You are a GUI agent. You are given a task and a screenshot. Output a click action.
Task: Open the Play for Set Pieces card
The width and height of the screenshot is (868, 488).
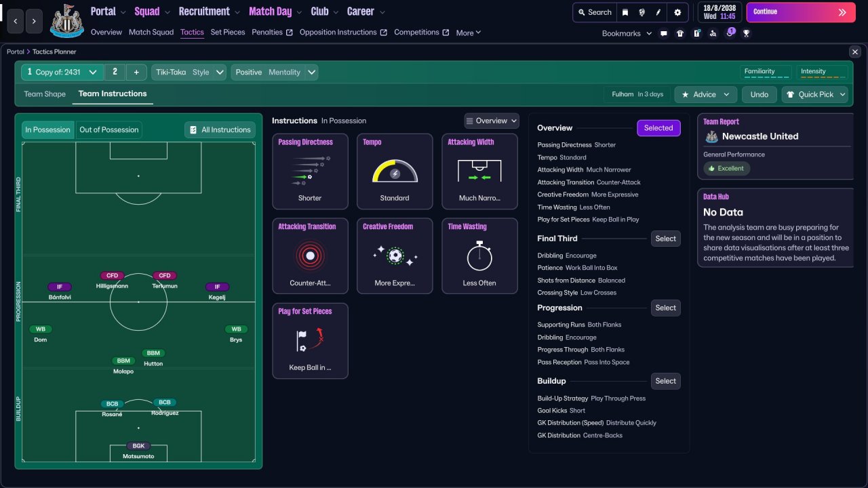click(310, 341)
